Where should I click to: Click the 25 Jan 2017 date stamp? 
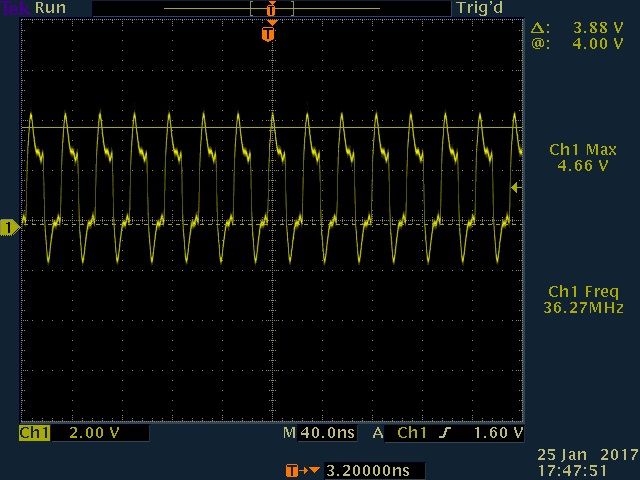588,455
